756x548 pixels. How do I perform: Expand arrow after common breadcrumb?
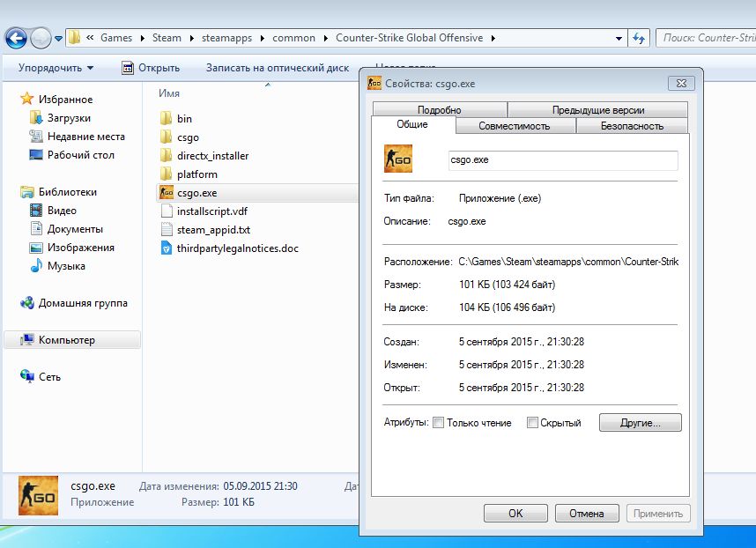325,38
